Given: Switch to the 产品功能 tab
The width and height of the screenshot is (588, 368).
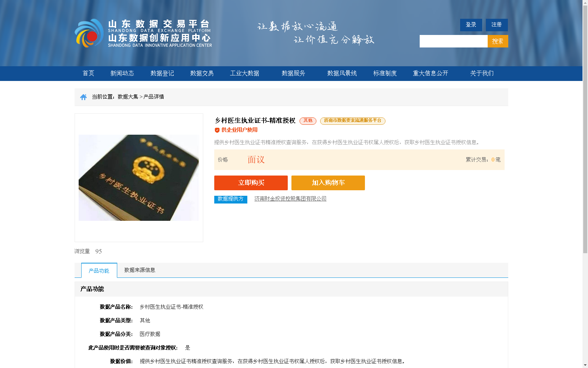Looking at the screenshot, I should [x=99, y=270].
